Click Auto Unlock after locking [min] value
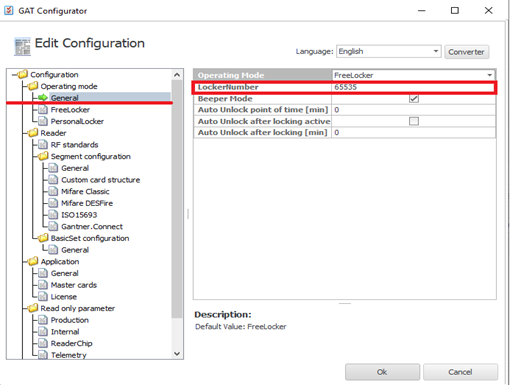 (x=413, y=132)
